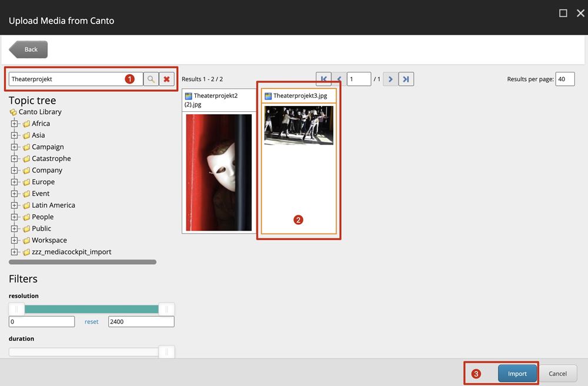Screen dimensions: 588x386
Task: Select the Theaterprojekt2 mask thumbnail
Action: click(219, 172)
